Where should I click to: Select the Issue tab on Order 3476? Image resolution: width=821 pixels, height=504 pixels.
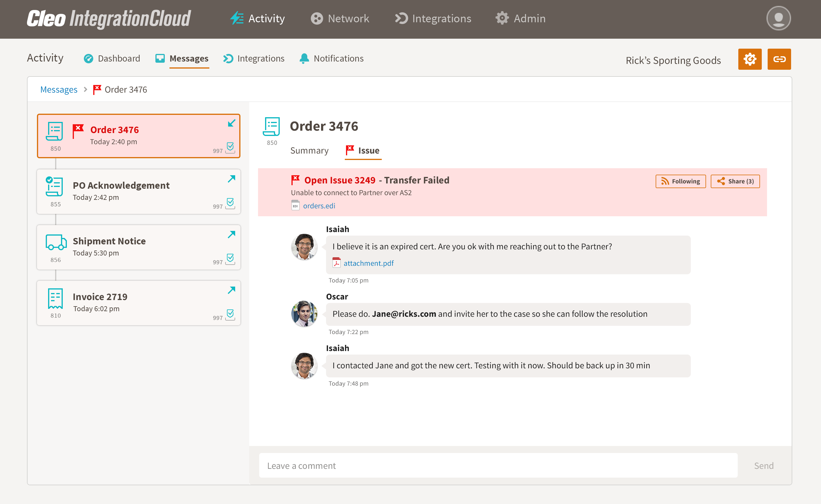tap(368, 151)
